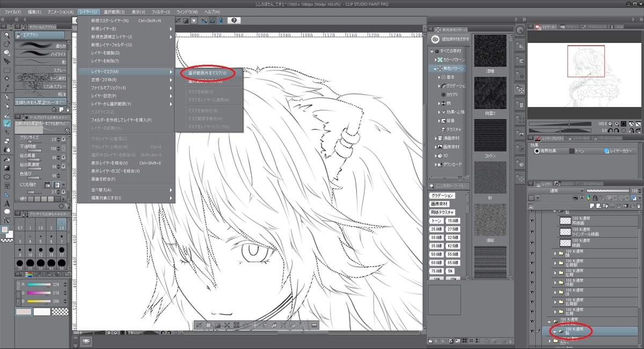Collapse the 単色パターン material folder
The height and width of the screenshot is (349, 644).
(435, 69)
